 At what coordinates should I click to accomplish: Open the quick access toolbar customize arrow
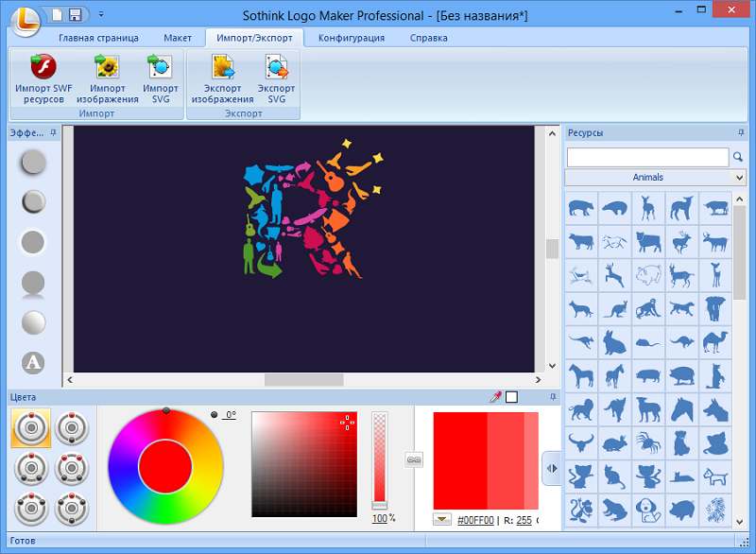point(101,15)
